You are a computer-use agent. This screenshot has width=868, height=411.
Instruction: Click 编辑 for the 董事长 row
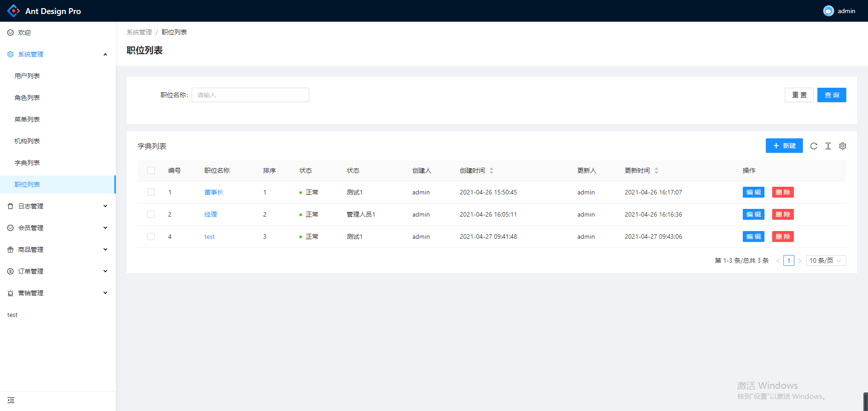754,192
